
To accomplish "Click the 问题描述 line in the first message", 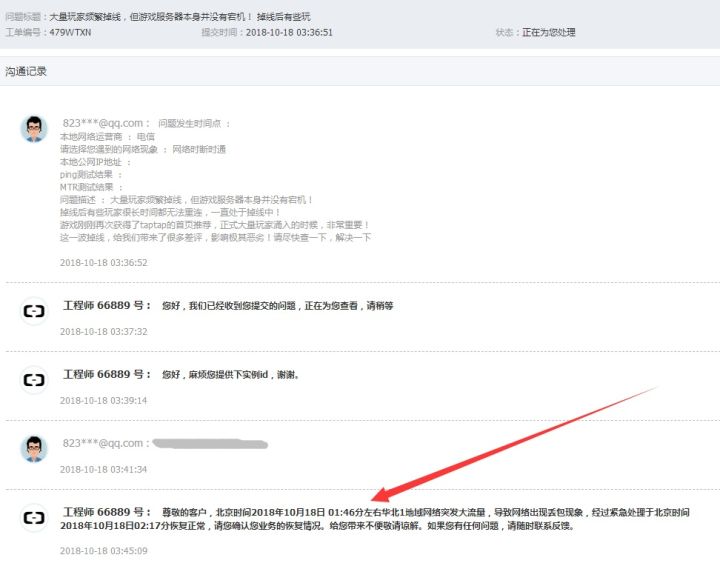I will [x=186, y=200].
